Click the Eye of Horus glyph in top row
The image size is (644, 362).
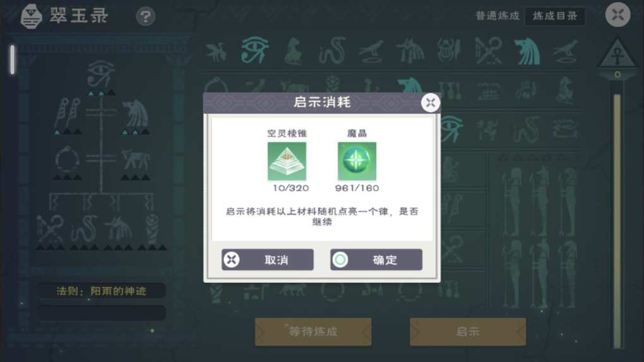pyautogui.click(x=255, y=51)
